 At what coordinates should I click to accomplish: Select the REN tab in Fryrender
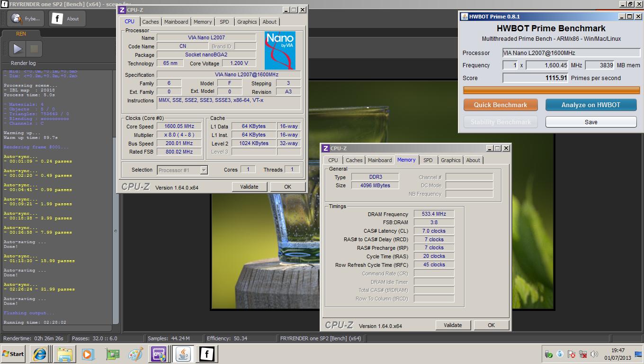point(21,34)
